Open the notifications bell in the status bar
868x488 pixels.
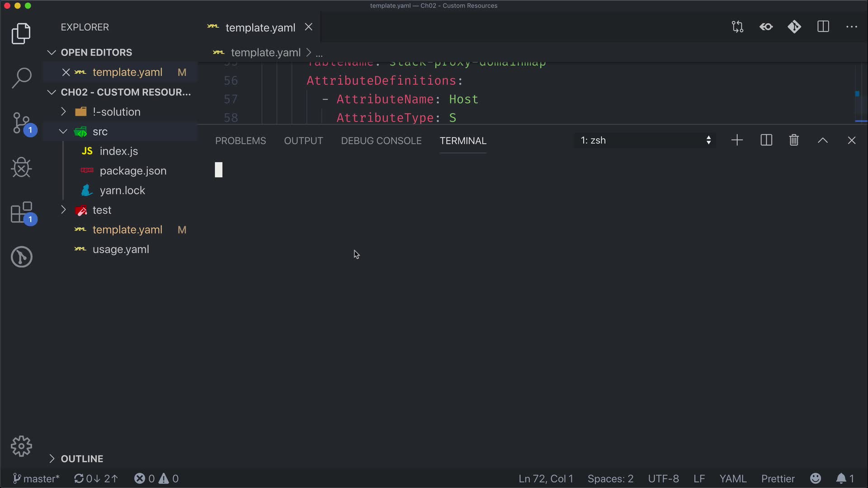tap(841, 479)
